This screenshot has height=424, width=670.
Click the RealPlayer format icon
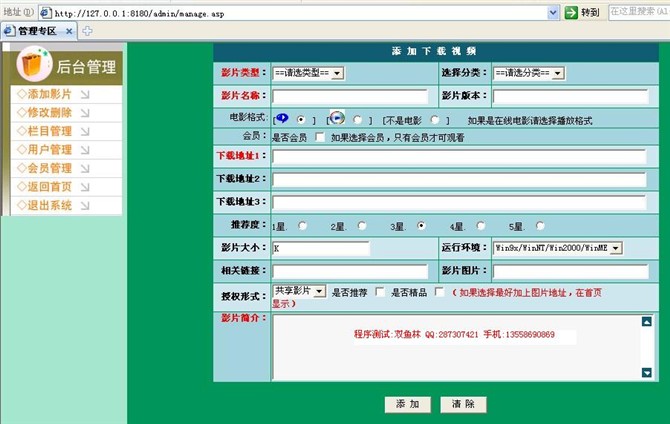coord(282,118)
